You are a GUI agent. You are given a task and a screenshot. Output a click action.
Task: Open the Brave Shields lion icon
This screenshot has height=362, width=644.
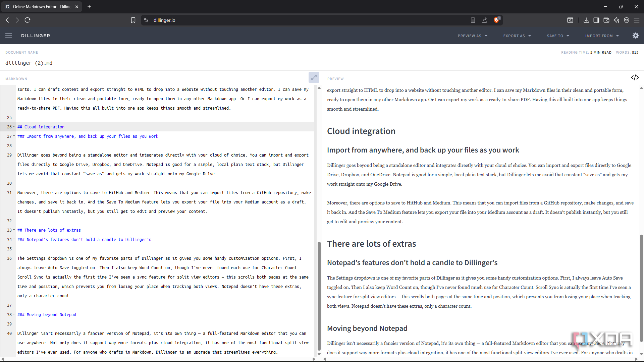coord(496,20)
